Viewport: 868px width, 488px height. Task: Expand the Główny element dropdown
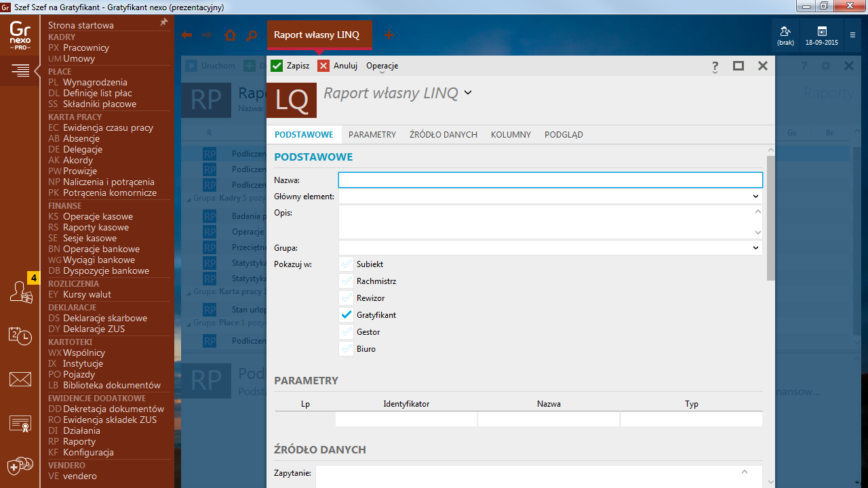click(x=755, y=197)
